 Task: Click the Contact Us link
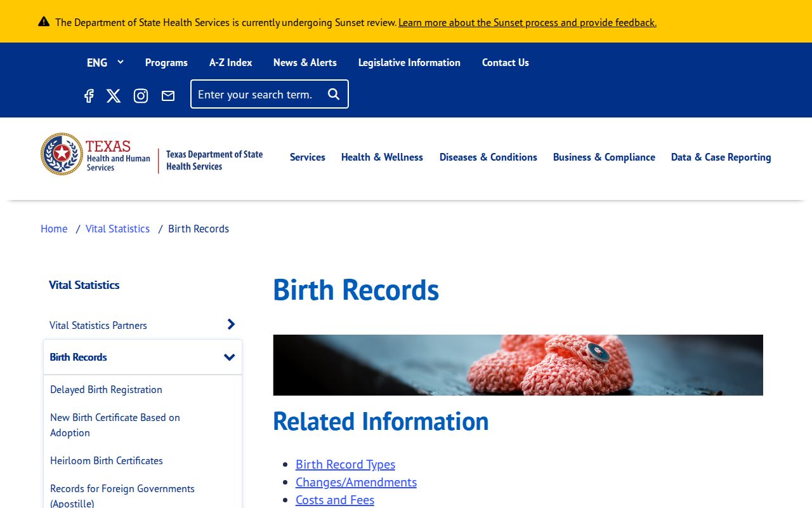pyautogui.click(x=506, y=62)
